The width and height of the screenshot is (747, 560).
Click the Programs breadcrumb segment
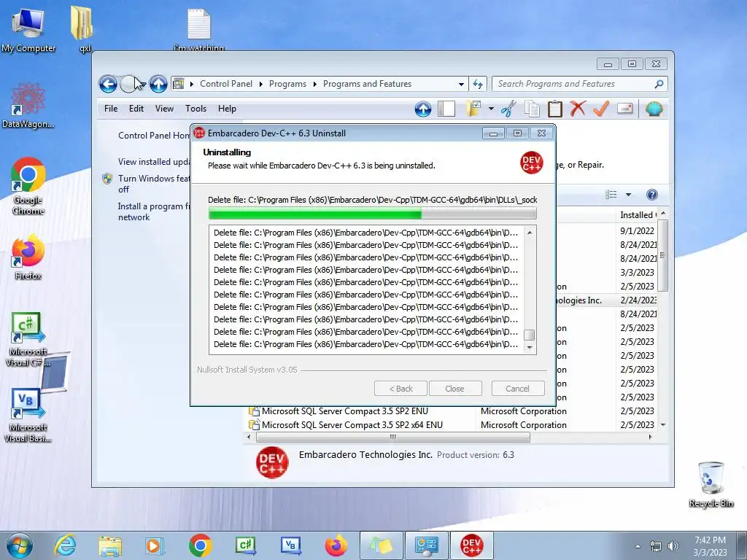pyautogui.click(x=287, y=84)
